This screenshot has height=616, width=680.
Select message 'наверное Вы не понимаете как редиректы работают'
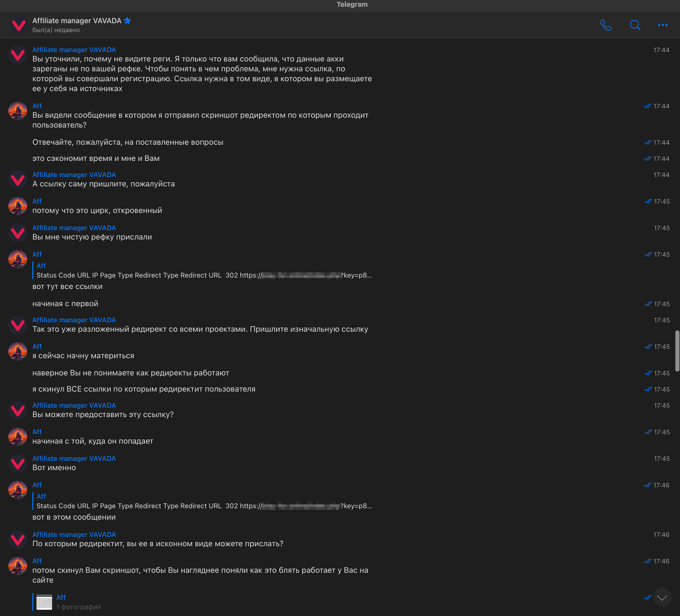131,373
